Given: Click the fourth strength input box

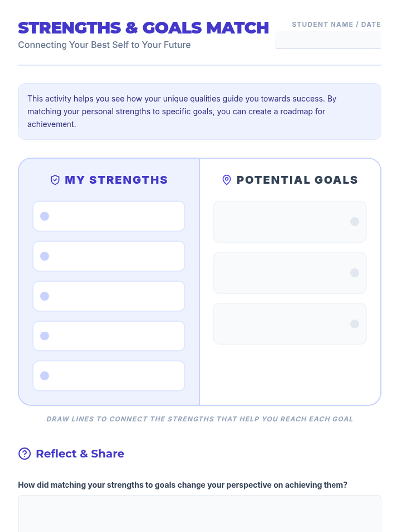Looking at the screenshot, I should 113,336.
